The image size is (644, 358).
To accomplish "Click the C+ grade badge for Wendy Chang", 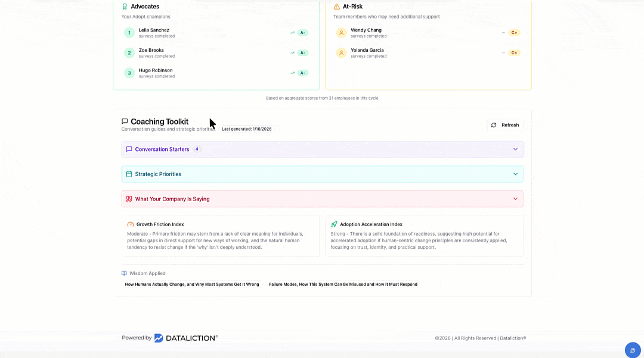I will point(514,33).
